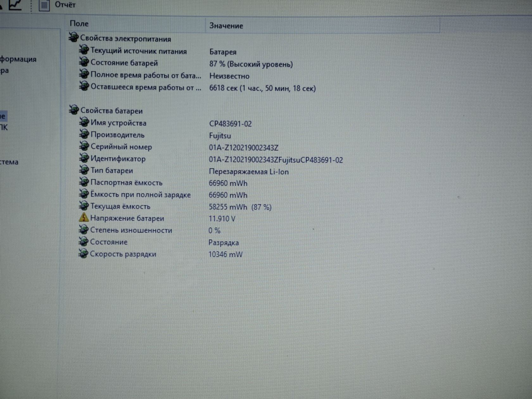Select value 6618 сек remaining time
Image resolution: width=532 pixels, height=399 pixels.
click(x=262, y=88)
